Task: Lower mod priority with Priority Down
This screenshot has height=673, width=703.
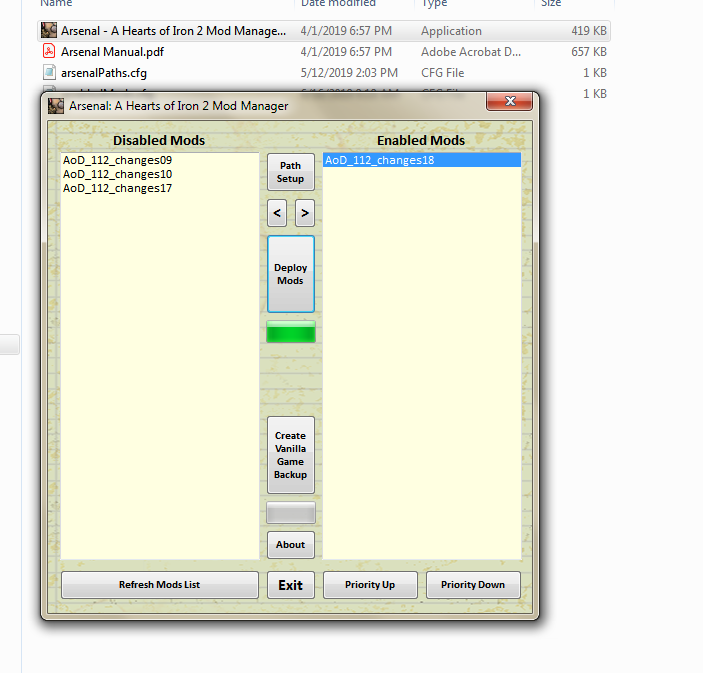Action: pyautogui.click(x=473, y=585)
